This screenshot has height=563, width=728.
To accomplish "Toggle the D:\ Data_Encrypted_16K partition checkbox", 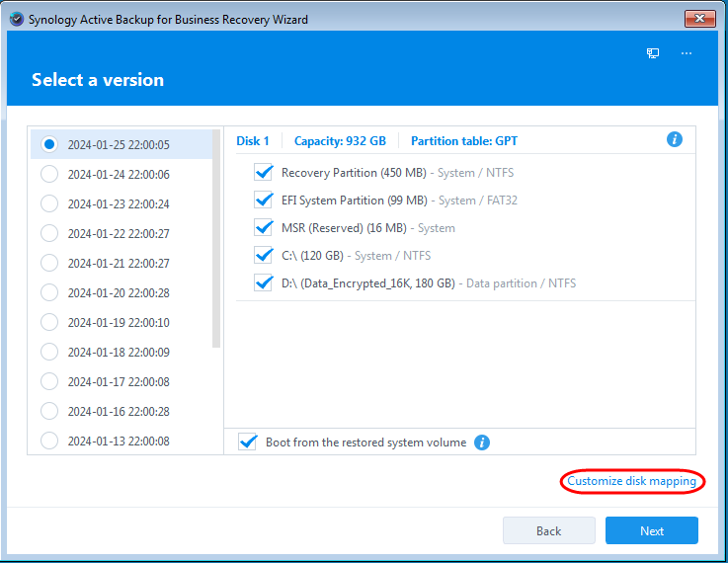I will [264, 283].
